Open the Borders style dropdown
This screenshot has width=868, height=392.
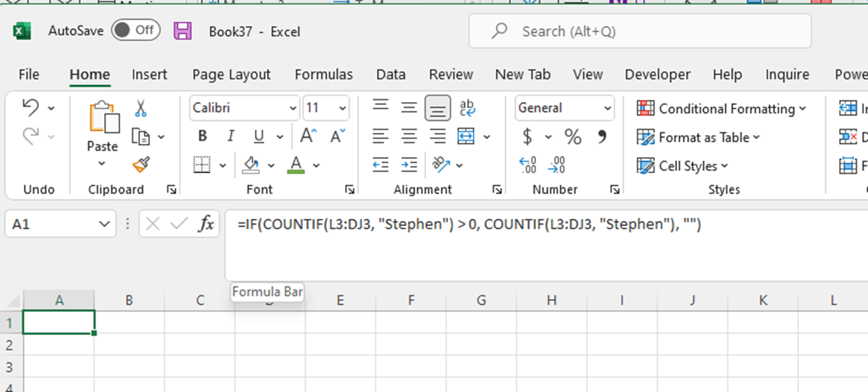click(x=223, y=165)
